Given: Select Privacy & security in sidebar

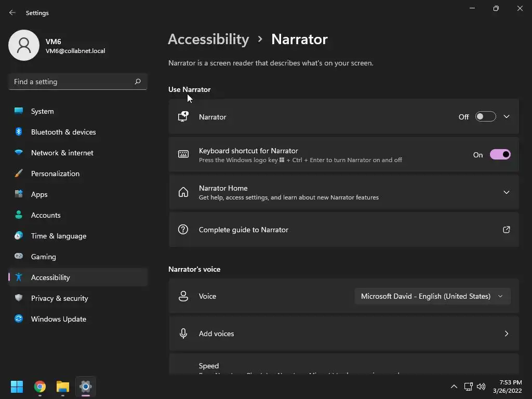Looking at the screenshot, I should click(x=59, y=298).
